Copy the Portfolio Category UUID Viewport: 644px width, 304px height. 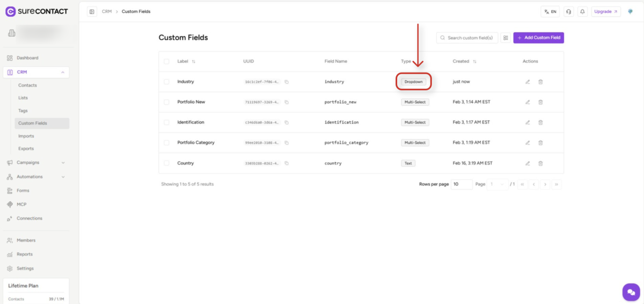point(287,143)
